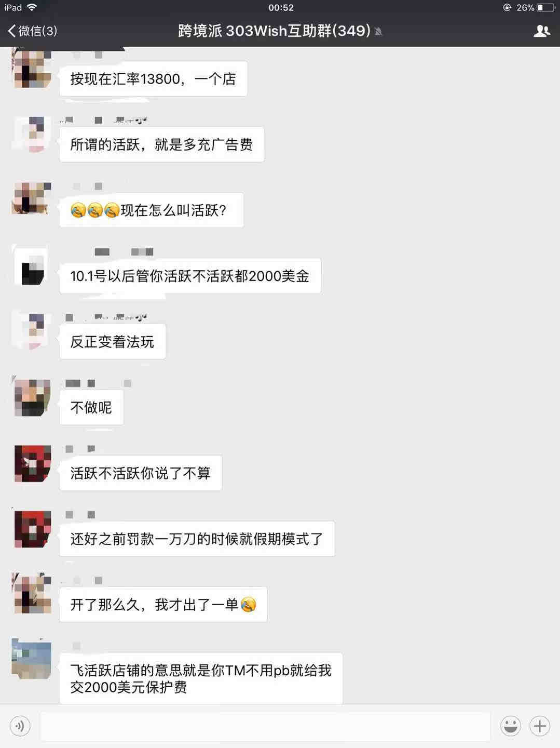This screenshot has width=560, height=748.
Task: Tap the 开了那么久 message bubble
Action: 163,605
